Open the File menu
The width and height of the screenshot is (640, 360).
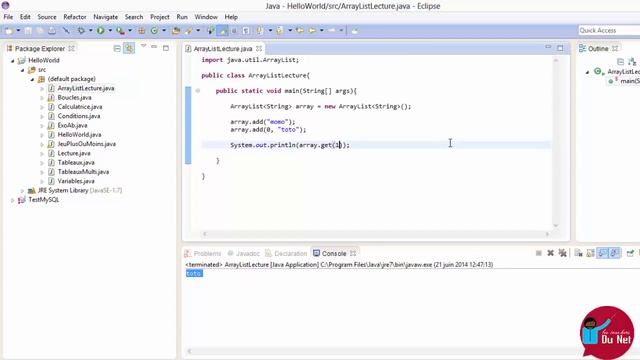point(8,17)
